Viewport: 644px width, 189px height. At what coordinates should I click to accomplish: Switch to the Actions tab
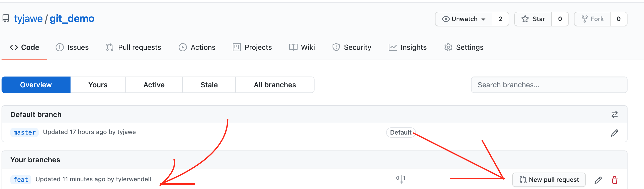click(x=197, y=47)
